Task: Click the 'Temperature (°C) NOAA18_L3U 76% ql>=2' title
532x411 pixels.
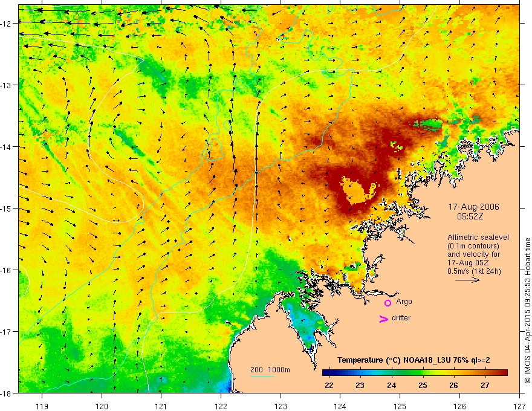Action: 414,360
